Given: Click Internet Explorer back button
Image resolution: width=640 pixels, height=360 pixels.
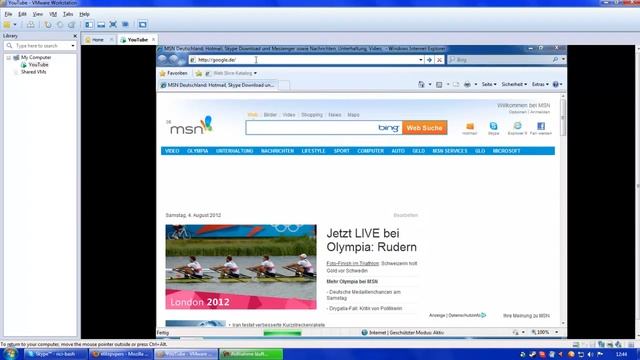Looking at the screenshot, I should tap(163, 60).
